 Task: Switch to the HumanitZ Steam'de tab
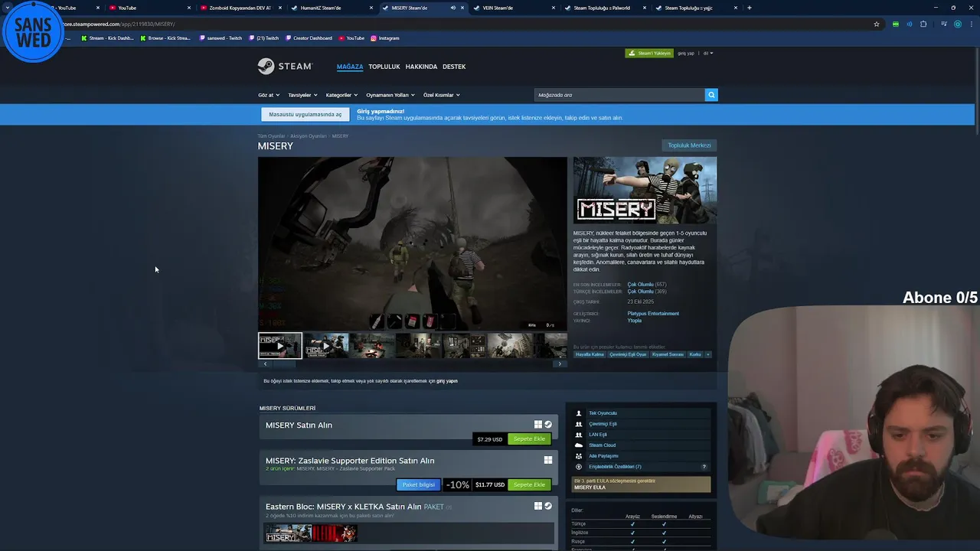click(x=332, y=8)
